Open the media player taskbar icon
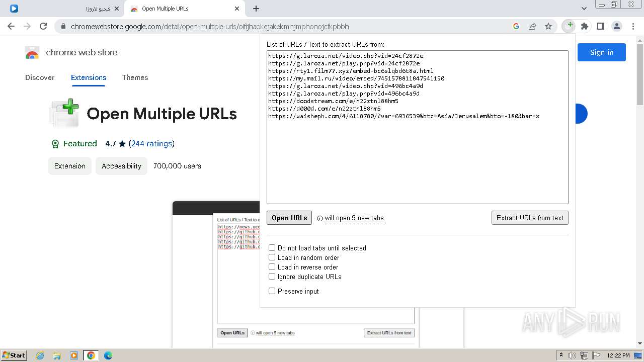Screen dimensions: 644x362 pyautogui.click(x=74, y=355)
